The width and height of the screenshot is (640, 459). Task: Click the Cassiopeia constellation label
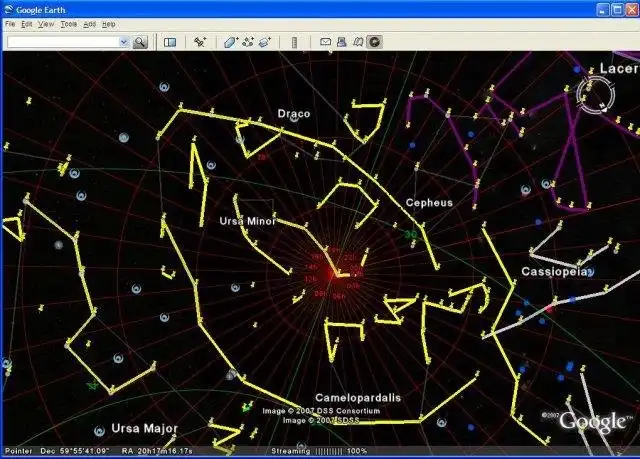coord(554,271)
